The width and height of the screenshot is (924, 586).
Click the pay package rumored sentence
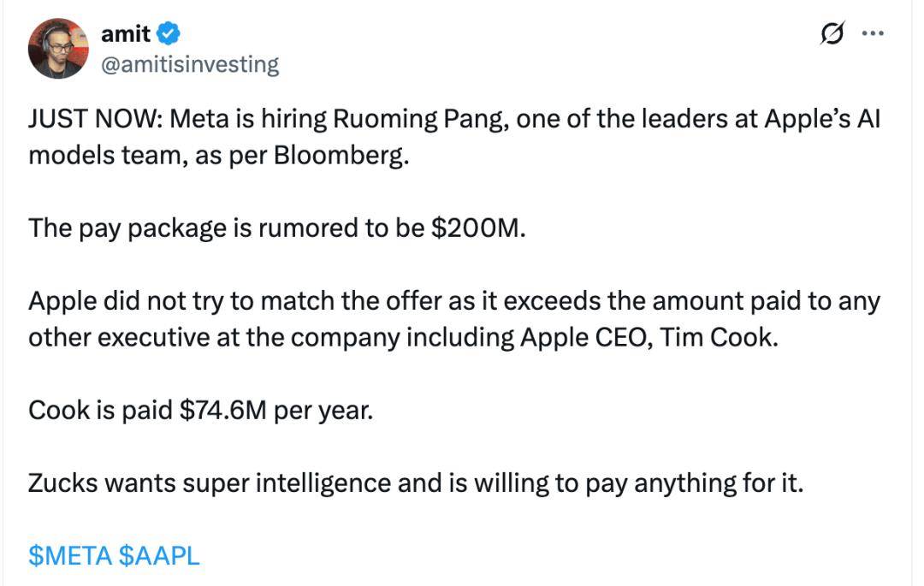pyautogui.click(x=275, y=228)
